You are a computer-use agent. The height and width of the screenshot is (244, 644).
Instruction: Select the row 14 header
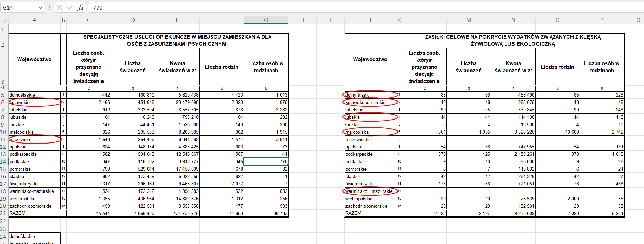[3, 162]
